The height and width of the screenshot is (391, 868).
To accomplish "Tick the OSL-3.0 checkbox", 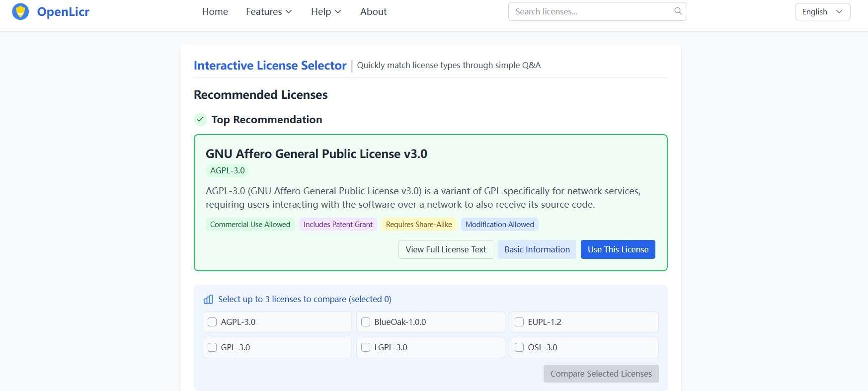I will (519, 347).
